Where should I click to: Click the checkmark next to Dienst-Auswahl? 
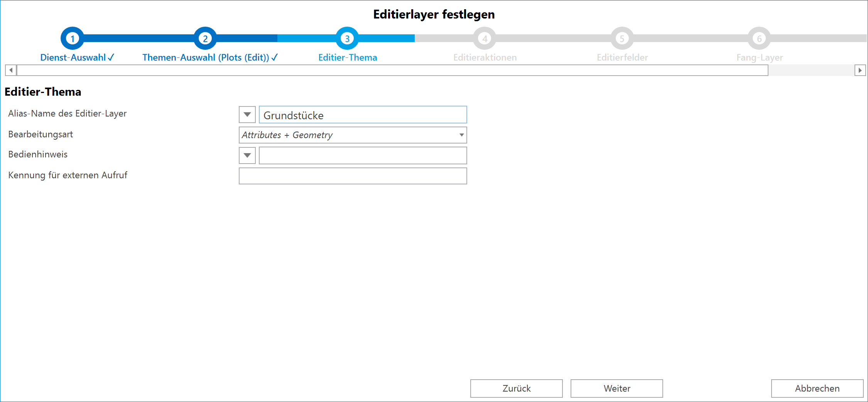[x=111, y=57]
